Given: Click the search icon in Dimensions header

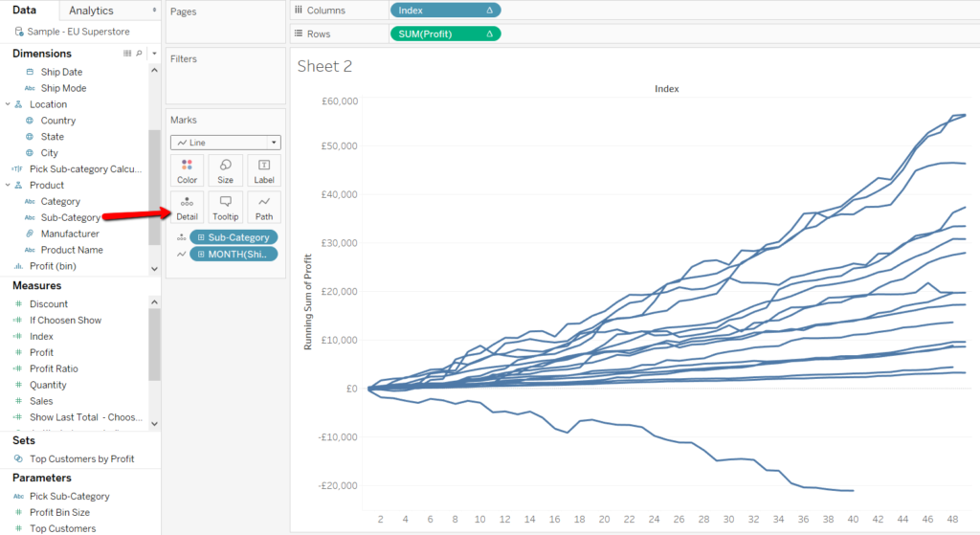Looking at the screenshot, I should tap(140, 54).
